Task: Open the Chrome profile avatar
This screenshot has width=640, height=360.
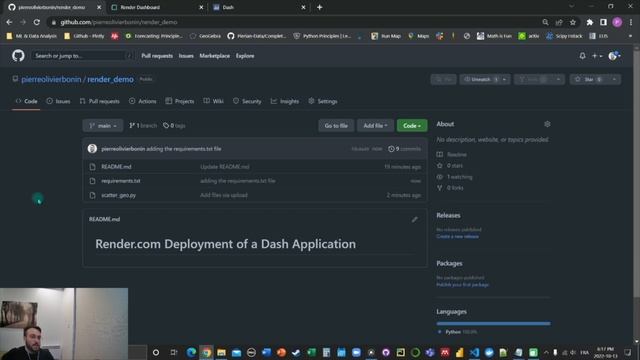Action: [617, 22]
